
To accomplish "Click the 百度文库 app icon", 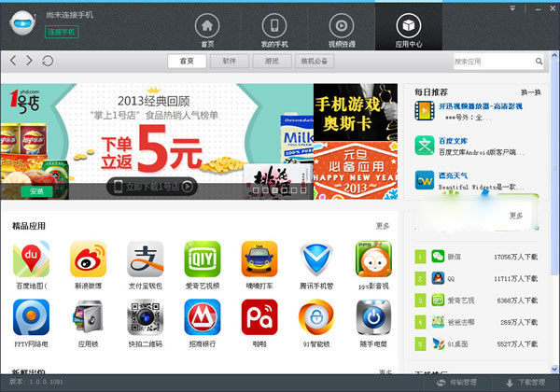I will tap(425, 146).
